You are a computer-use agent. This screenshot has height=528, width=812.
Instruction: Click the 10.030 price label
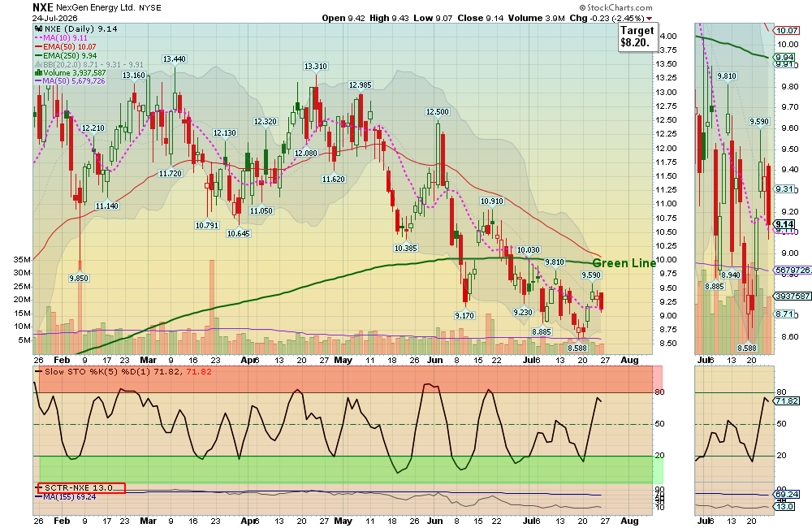click(x=529, y=250)
